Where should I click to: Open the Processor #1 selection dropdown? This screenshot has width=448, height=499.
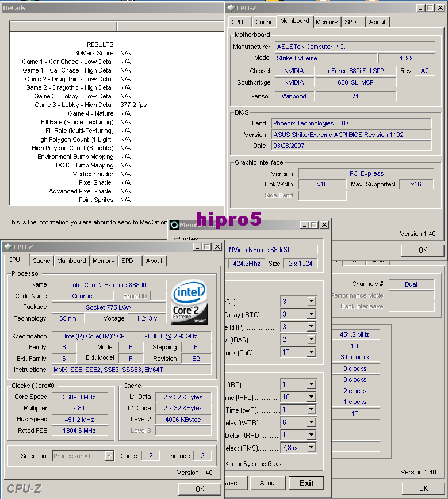tap(109, 456)
